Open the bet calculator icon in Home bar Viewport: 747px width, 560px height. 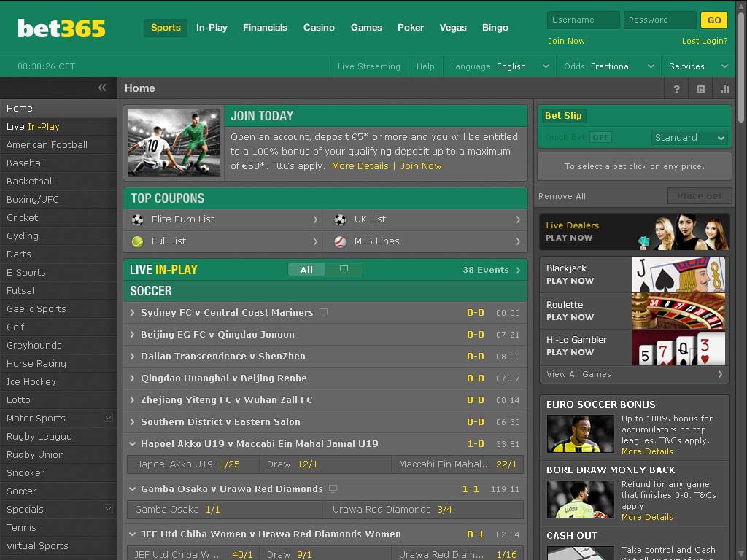701,89
